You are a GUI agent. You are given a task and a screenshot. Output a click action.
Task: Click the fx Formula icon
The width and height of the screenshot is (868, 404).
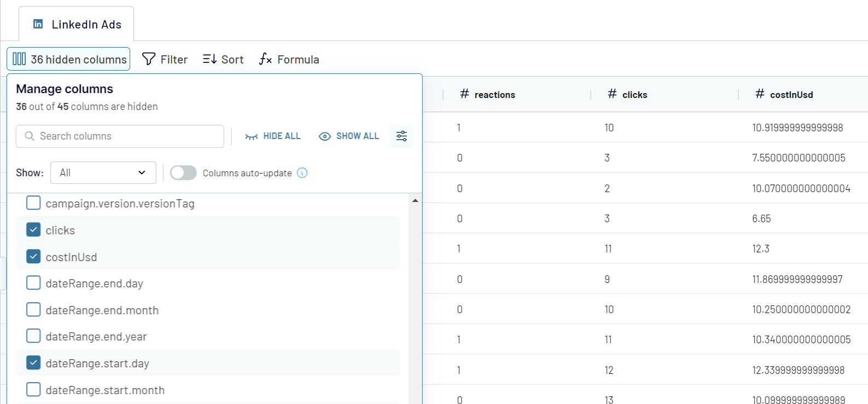click(265, 59)
